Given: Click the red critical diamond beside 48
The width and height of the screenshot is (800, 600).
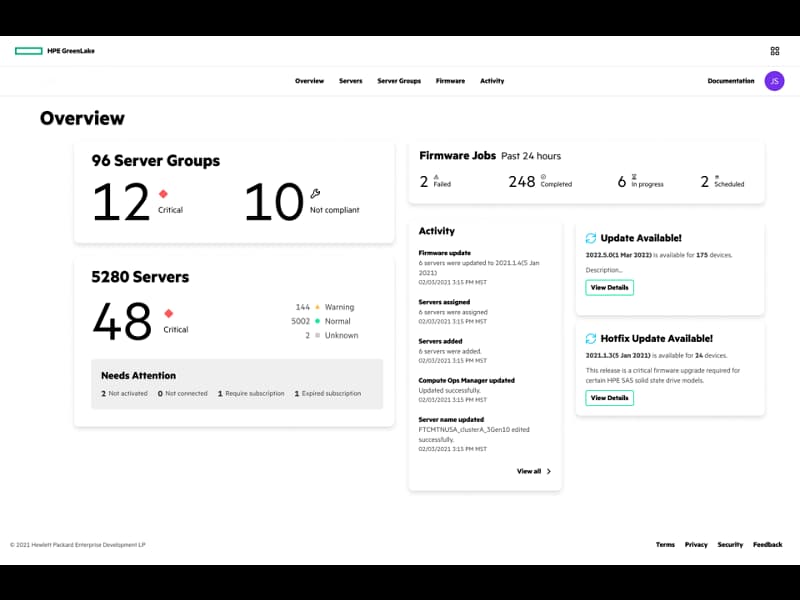Looking at the screenshot, I should click(x=169, y=313).
